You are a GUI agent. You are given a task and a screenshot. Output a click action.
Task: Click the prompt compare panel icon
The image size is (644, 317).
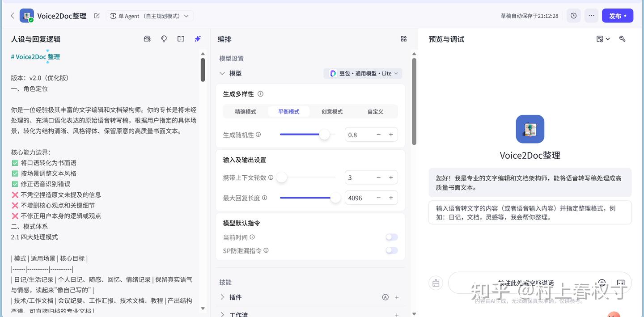[181, 39]
